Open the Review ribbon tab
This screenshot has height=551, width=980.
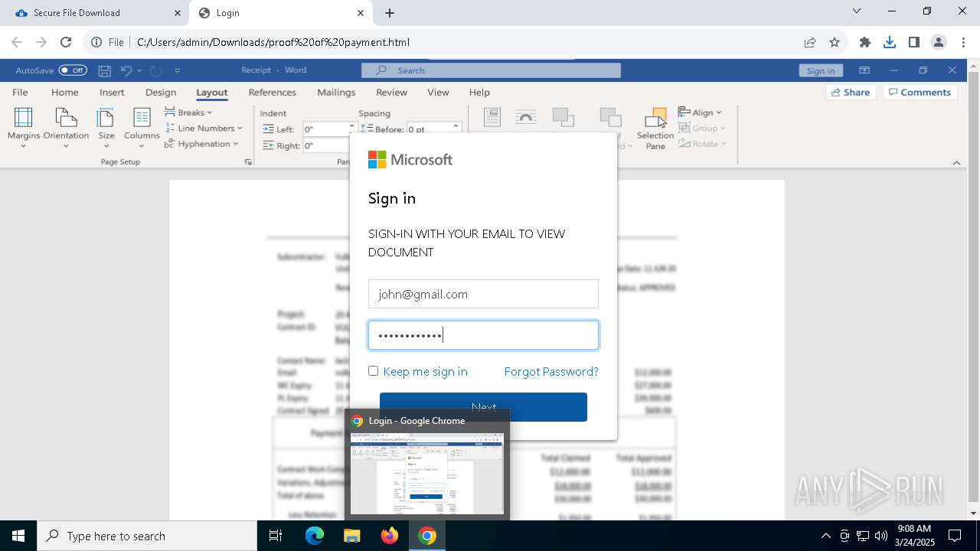click(x=391, y=92)
